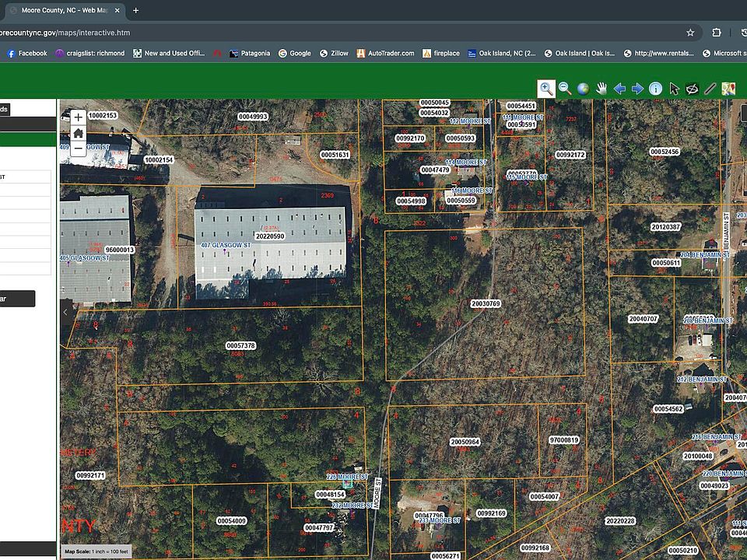Click the globe full extent icon
This screenshot has height=560, width=747.
(x=583, y=89)
